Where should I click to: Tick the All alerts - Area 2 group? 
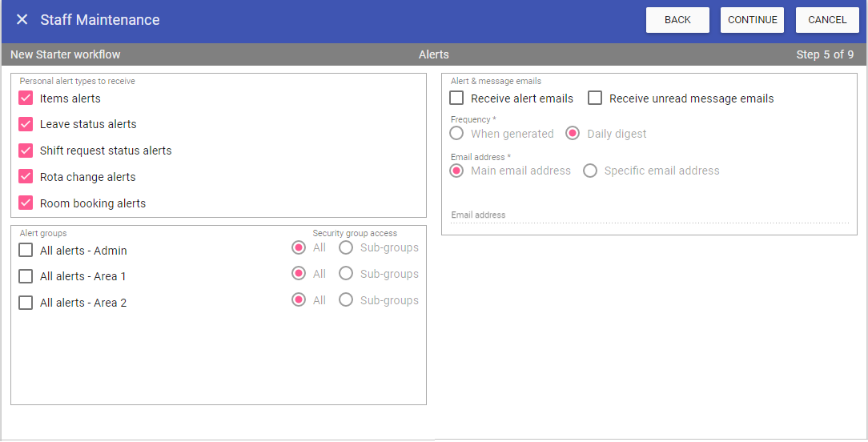coord(26,303)
